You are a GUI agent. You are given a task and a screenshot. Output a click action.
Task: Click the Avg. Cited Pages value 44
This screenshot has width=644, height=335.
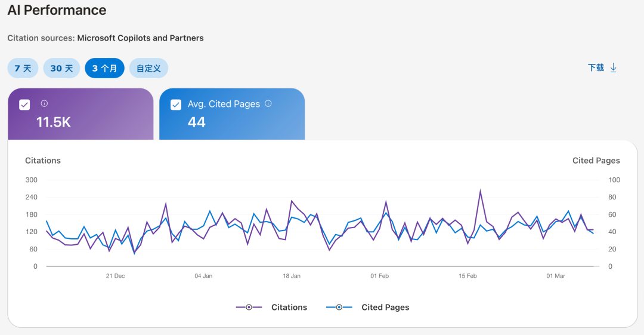click(197, 122)
